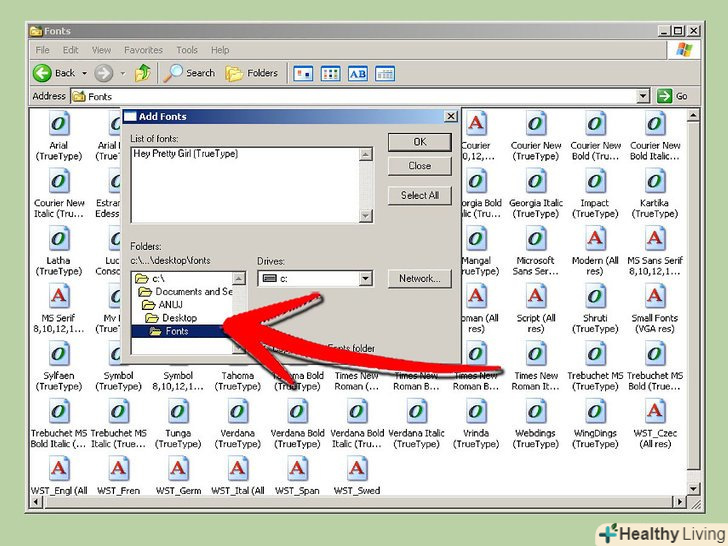Select Courier New Bold Italic font icon

(655, 124)
